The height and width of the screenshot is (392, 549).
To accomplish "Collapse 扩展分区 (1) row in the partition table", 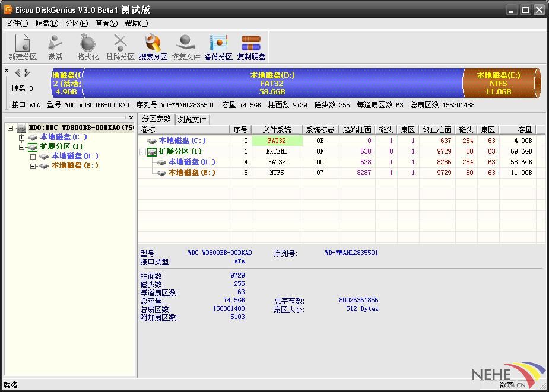I will tap(142, 152).
